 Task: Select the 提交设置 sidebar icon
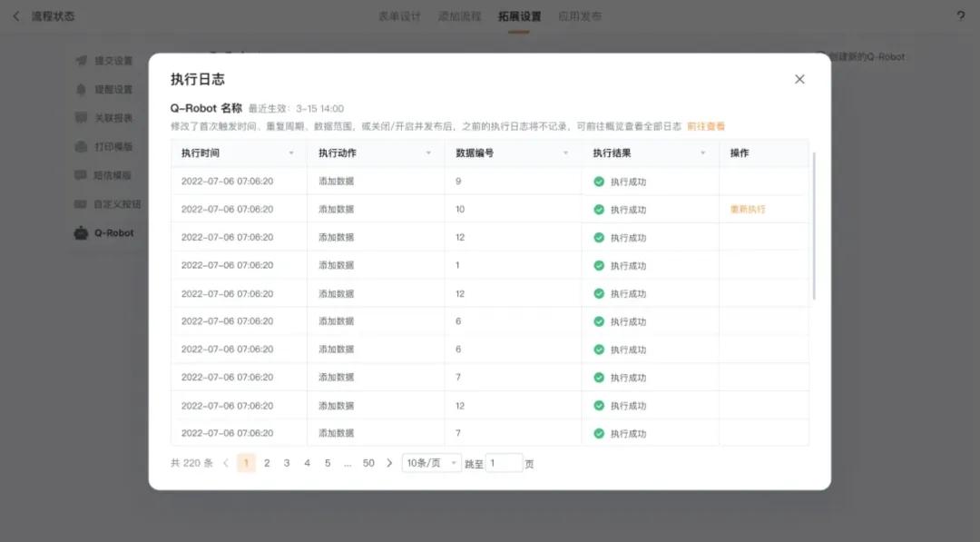point(82,61)
